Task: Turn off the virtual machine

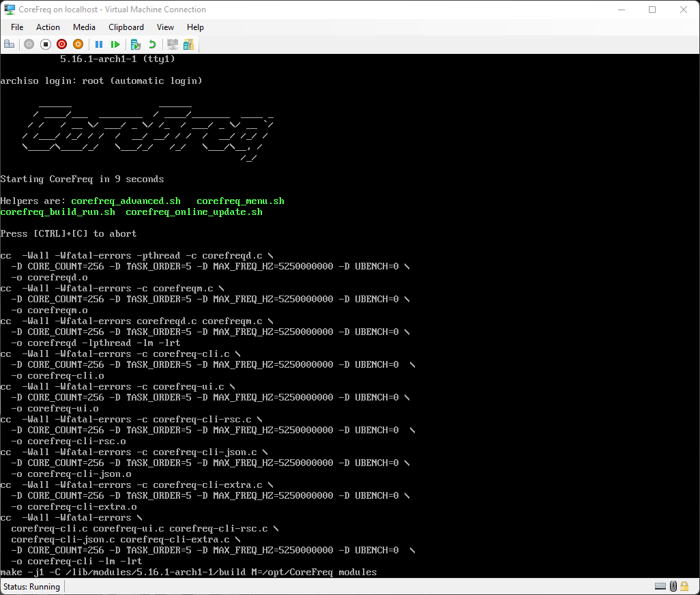Action: click(46, 44)
